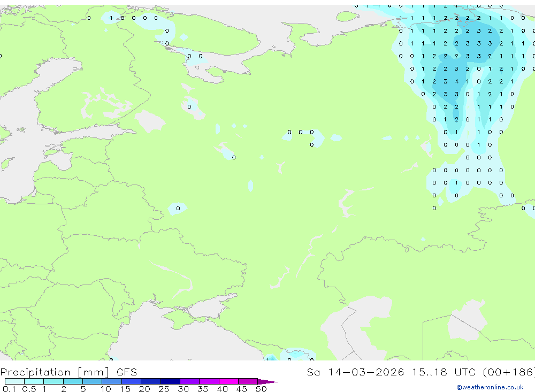Pick the 1–2 mm cyan legend swatch
Image resolution: width=535 pixels, height=392 pixels.
point(53,381)
